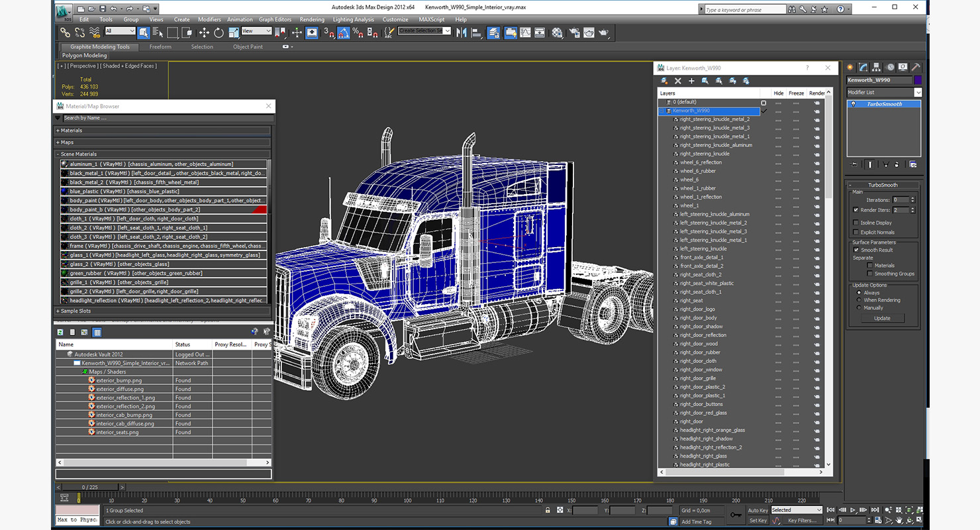Click the Play Animation button
Screen dimensions: 980x530
[853, 510]
